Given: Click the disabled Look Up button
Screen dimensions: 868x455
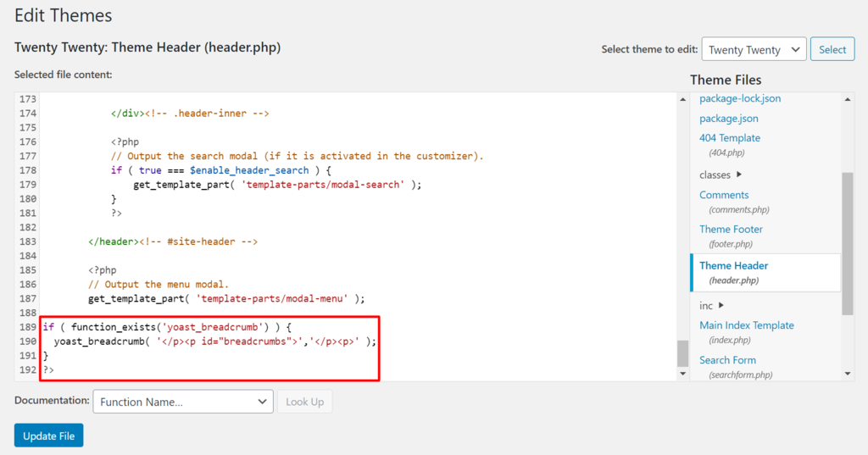Looking at the screenshot, I should point(304,402).
